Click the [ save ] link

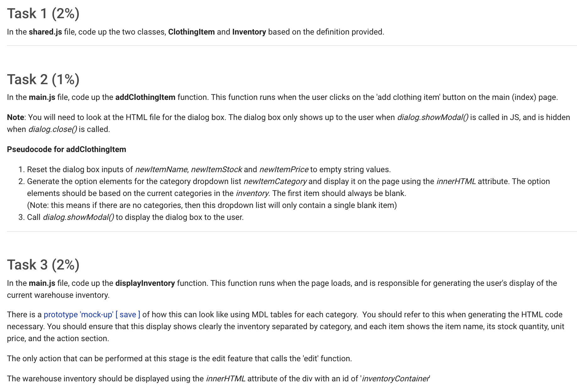click(128, 314)
